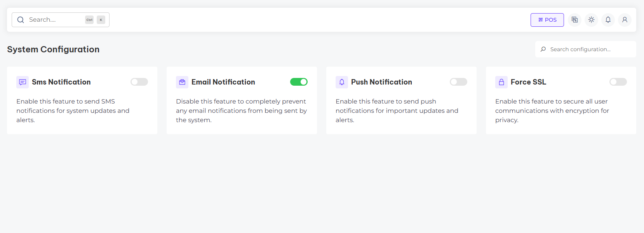Disable the Email Notification toggle
Image resolution: width=644 pixels, height=233 pixels.
click(x=299, y=82)
